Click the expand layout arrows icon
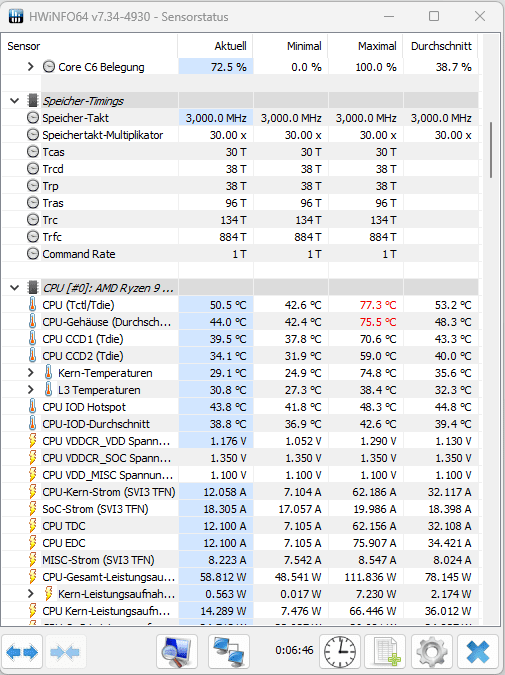 22,653
